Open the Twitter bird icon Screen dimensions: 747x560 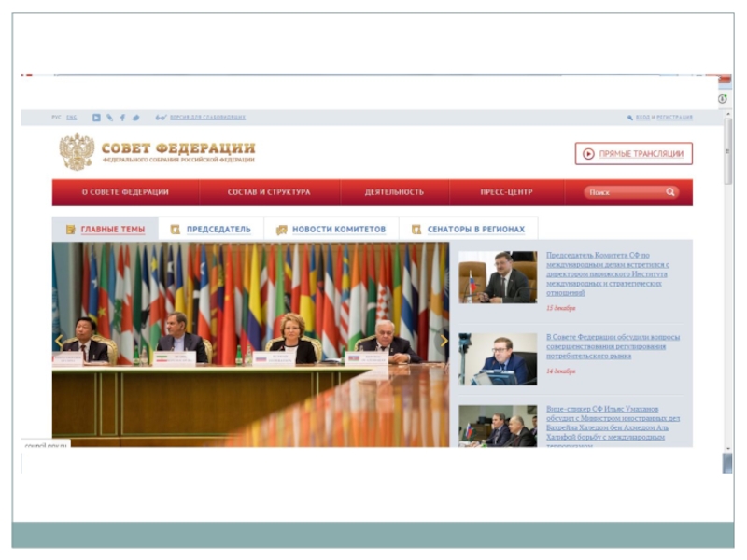[135, 118]
